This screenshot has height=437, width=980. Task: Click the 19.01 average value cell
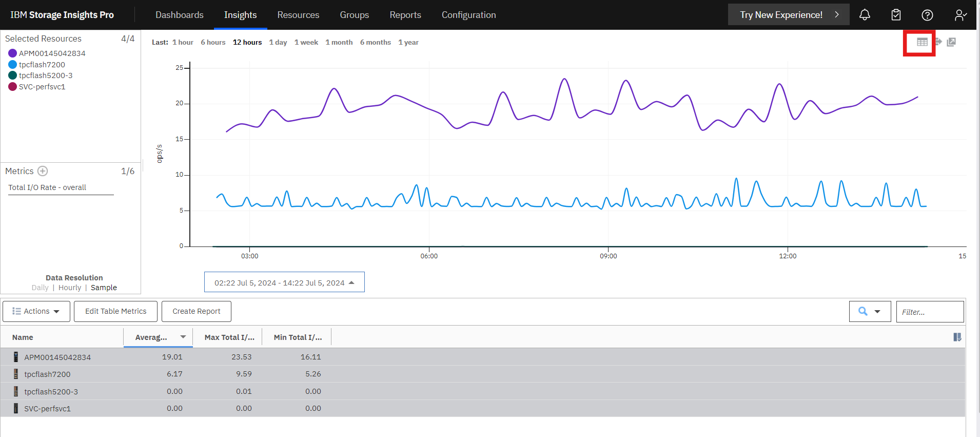pos(172,357)
